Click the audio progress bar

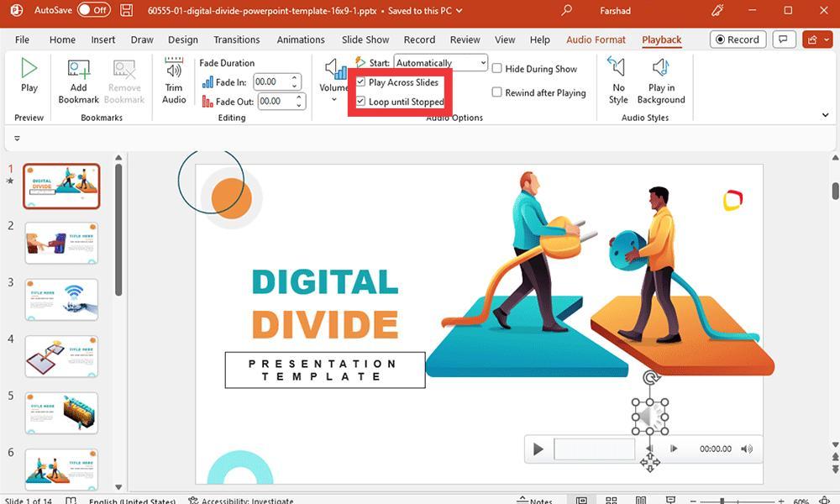(x=594, y=449)
